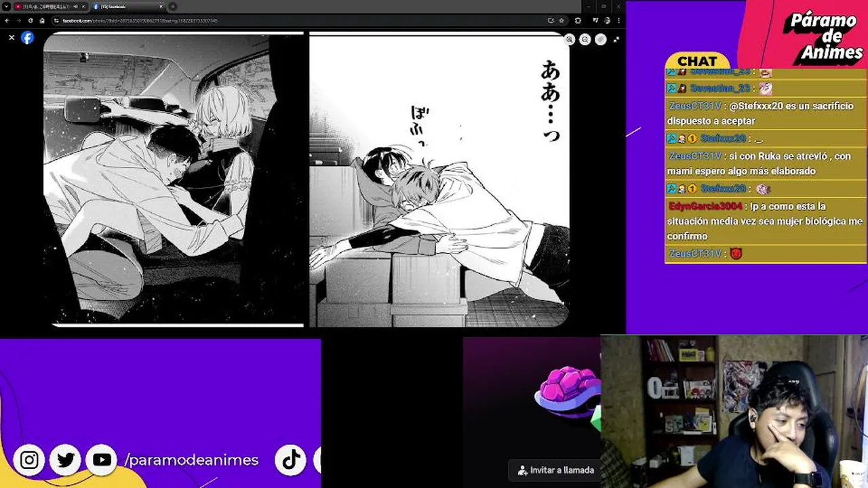
Task: Go back in the browser
Action: point(7,20)
